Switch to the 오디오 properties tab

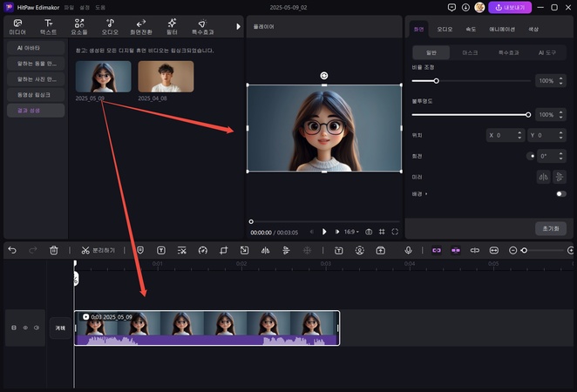445,29
